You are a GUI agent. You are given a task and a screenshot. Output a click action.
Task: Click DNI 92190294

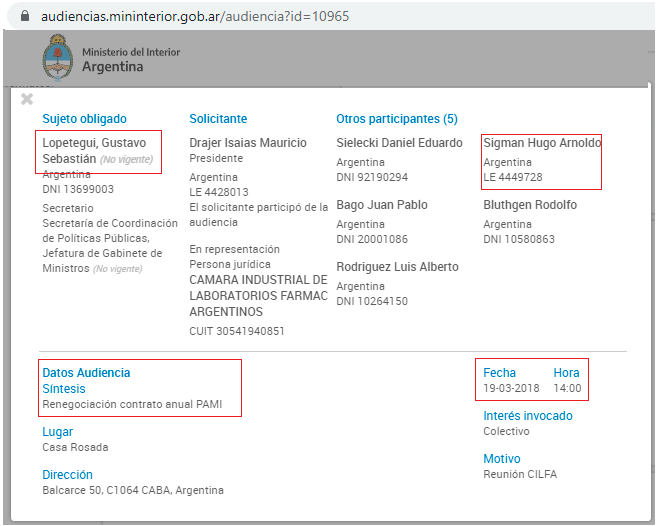(x=372, y=177)
